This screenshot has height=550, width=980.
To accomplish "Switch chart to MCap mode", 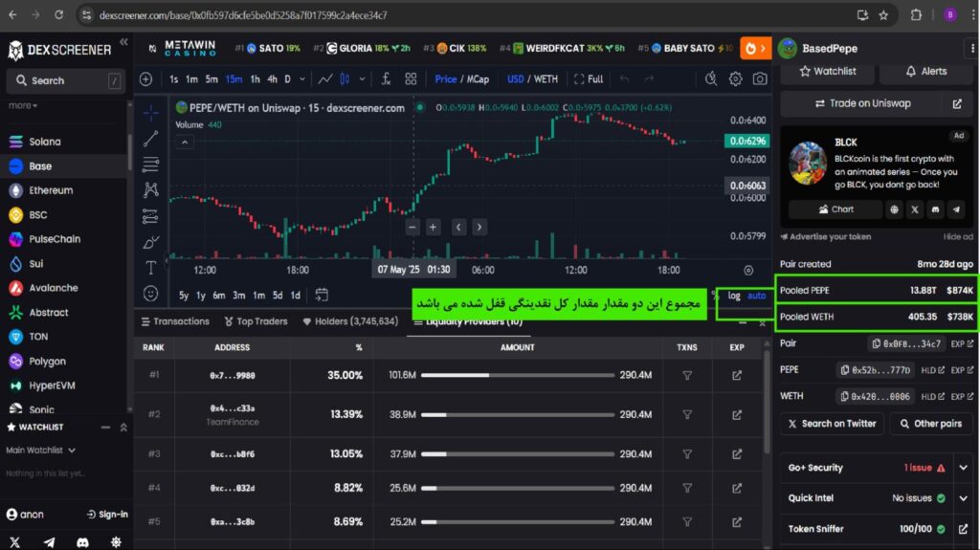I will click(x=479, y=78).
